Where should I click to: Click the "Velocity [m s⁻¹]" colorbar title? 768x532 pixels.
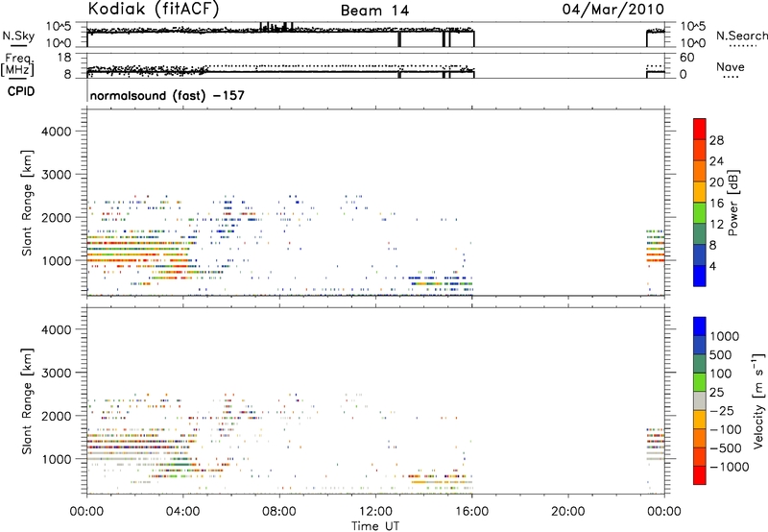pyautogui.click(x=758, y=400)
